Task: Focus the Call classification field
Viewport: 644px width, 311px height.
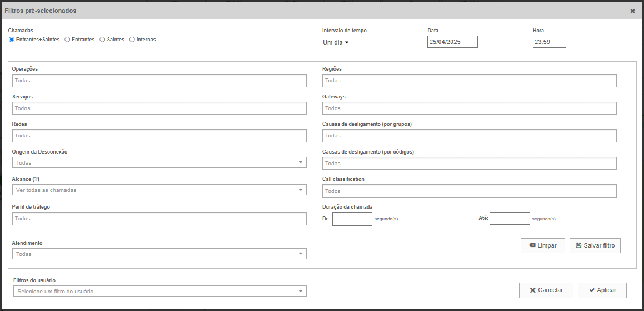Action: [469, 191]
